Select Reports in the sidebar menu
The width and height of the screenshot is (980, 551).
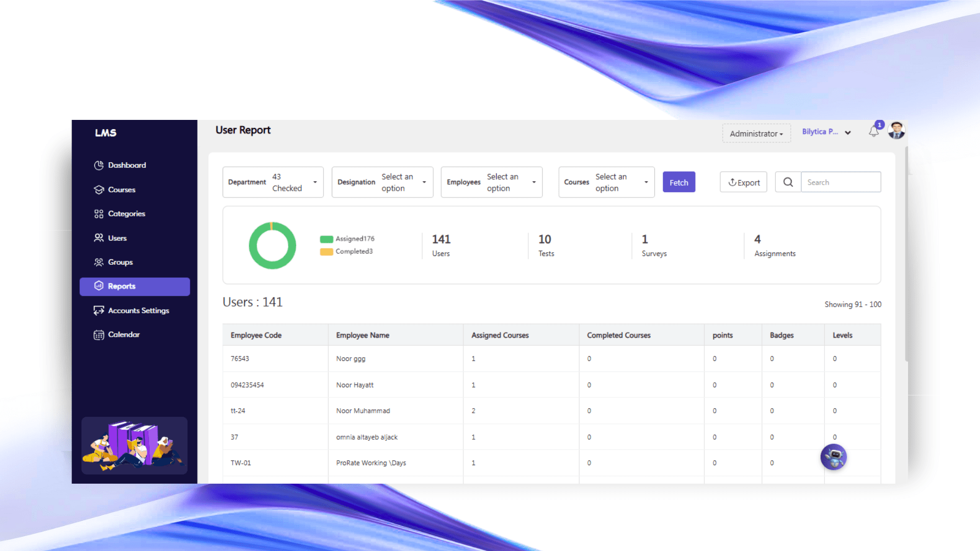[135, 286]
